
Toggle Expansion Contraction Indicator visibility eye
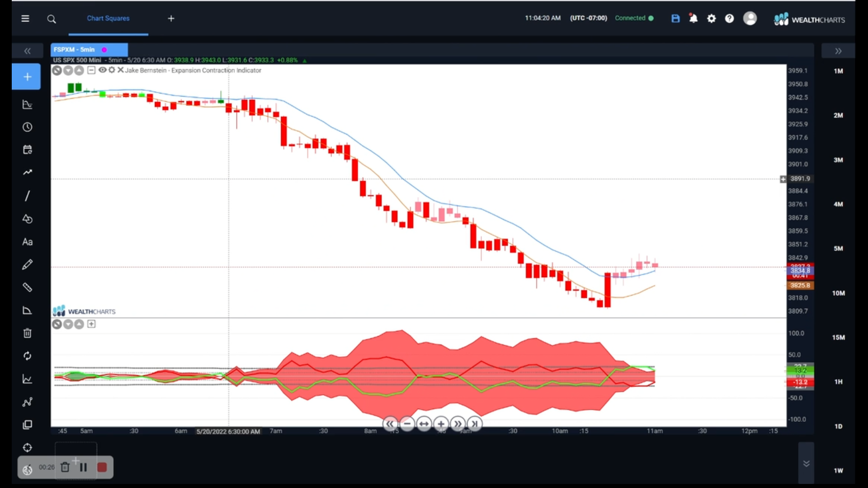point(103,70)
